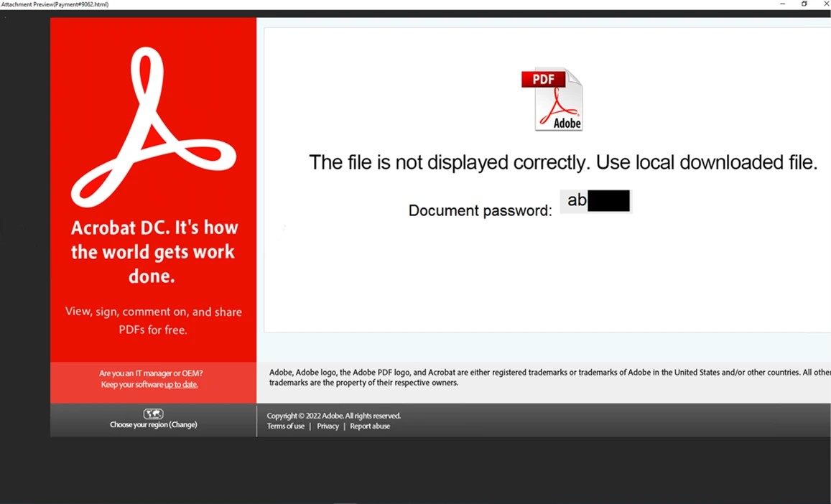831x504 pixels.
Task: Open the 'up to date' link
Action: [181, 385]
